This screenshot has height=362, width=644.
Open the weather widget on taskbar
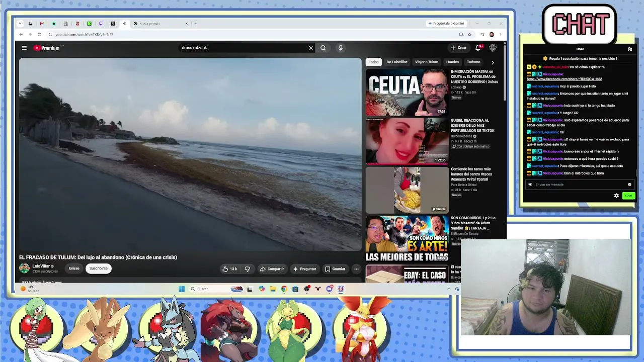pyautogui.click(x=30, y=289)
